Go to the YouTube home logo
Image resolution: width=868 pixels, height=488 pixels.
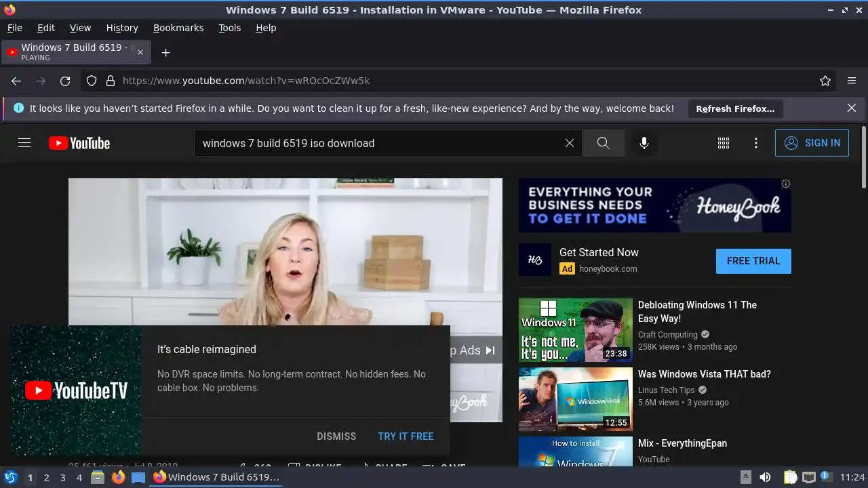79,143
